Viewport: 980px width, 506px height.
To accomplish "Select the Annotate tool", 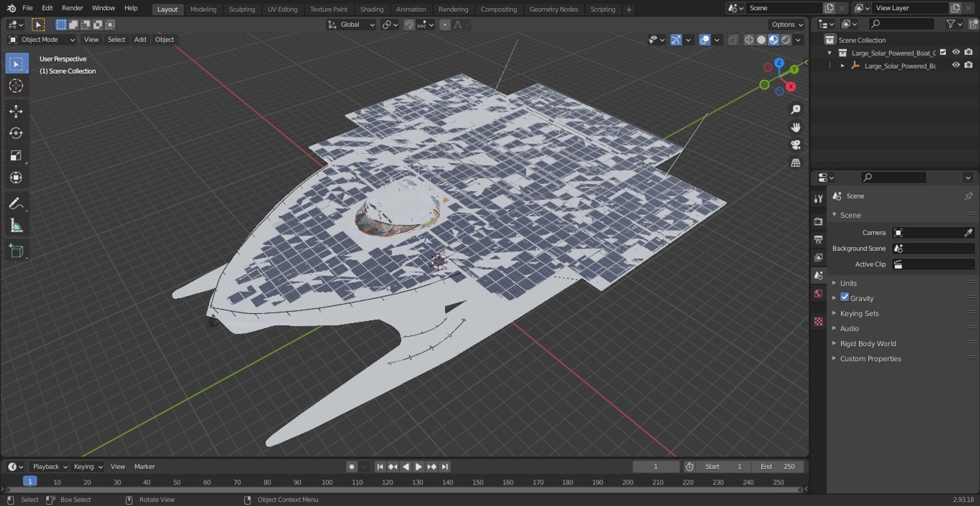I will pyautogui.click(x=16, y=203).
